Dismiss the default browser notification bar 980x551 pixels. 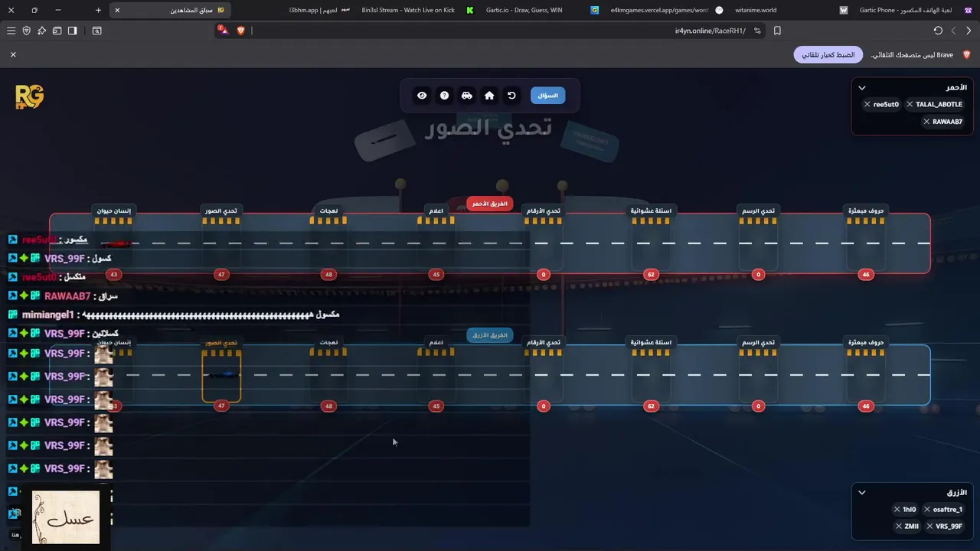pyautogui.click(x=13, y=55)
